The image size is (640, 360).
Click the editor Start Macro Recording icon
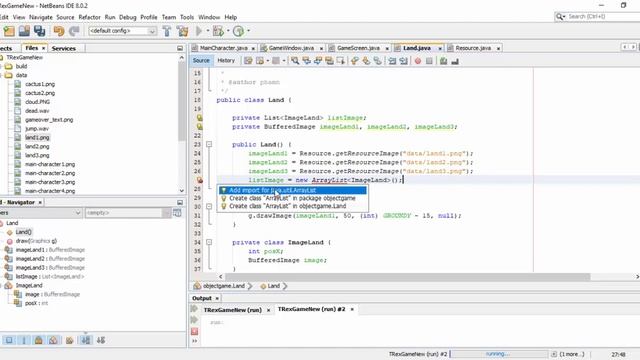pos(418,61)
